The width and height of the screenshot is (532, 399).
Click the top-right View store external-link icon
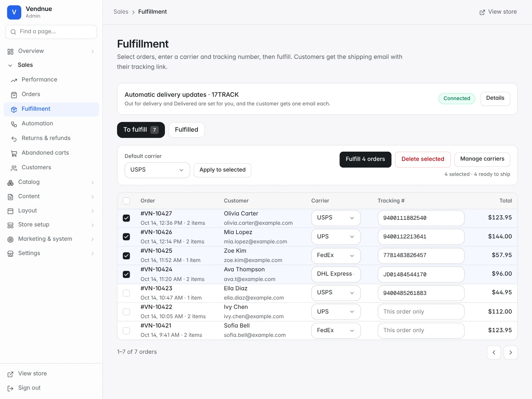point(482,12)
